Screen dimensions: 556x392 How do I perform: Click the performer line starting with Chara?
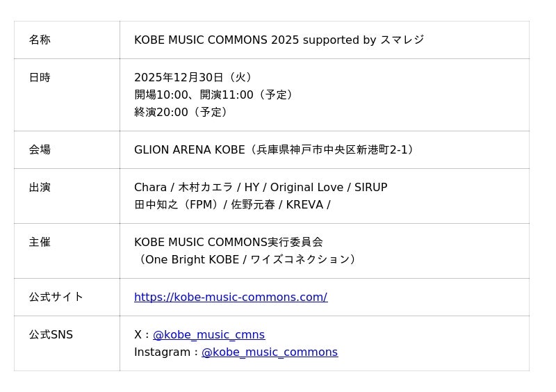260,188
